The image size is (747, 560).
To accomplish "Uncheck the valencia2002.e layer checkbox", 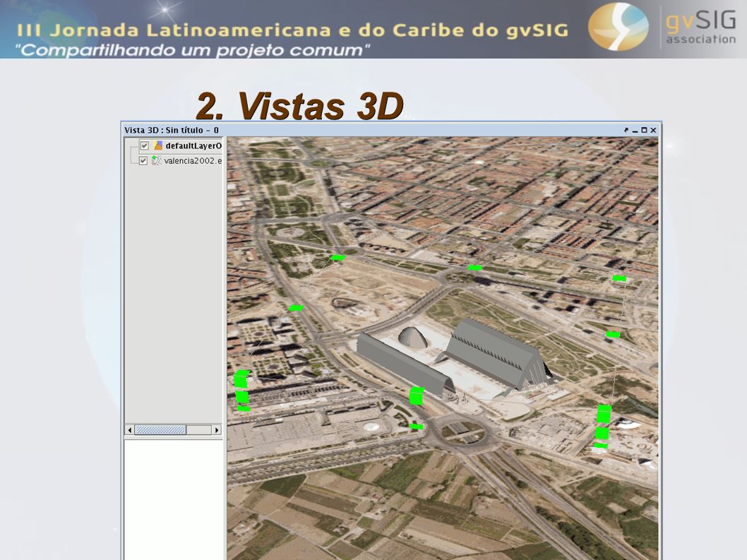I will [x=143, y=160].
